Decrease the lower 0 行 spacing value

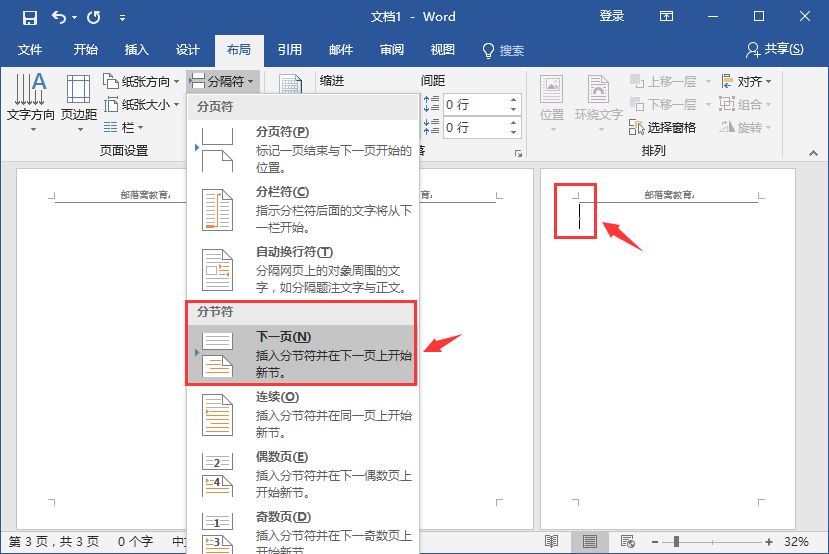(x=513, y=133)
